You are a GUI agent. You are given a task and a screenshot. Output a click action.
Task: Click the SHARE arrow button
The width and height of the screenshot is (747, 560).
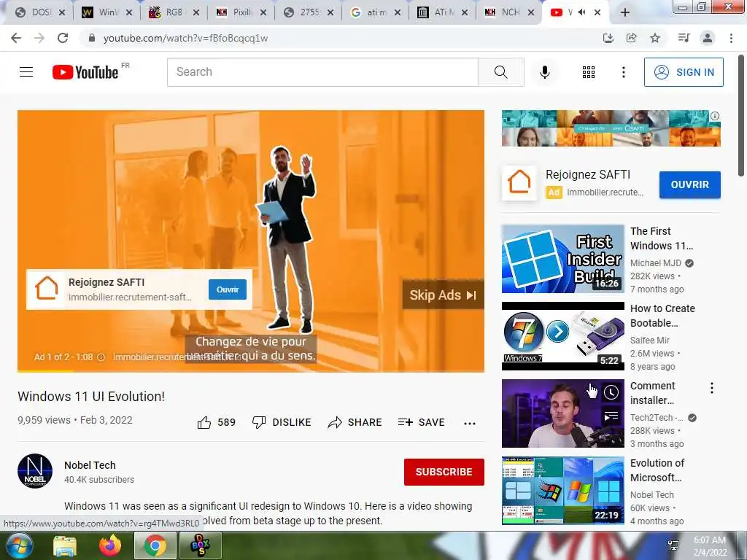pos(355,422)
